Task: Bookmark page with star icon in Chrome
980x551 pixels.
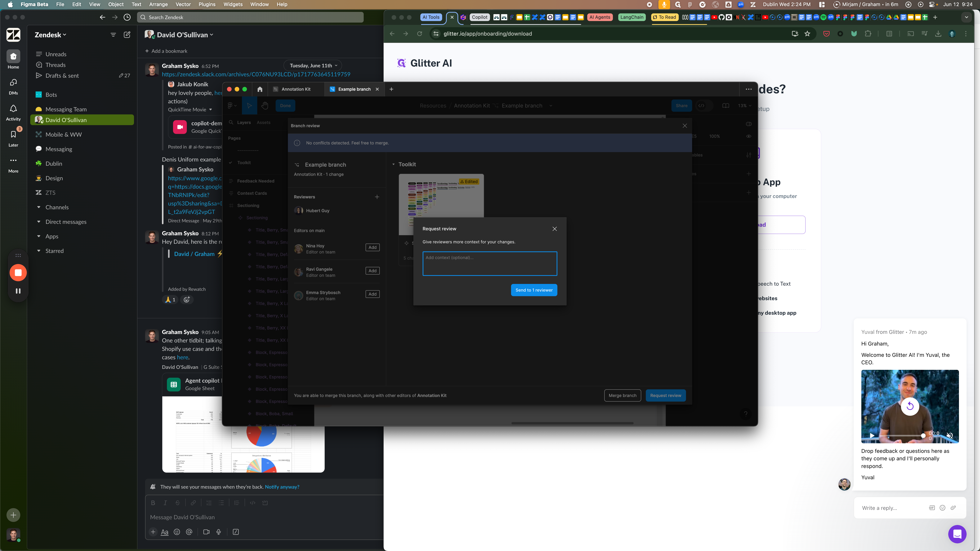Action: [x=807, y=33]
